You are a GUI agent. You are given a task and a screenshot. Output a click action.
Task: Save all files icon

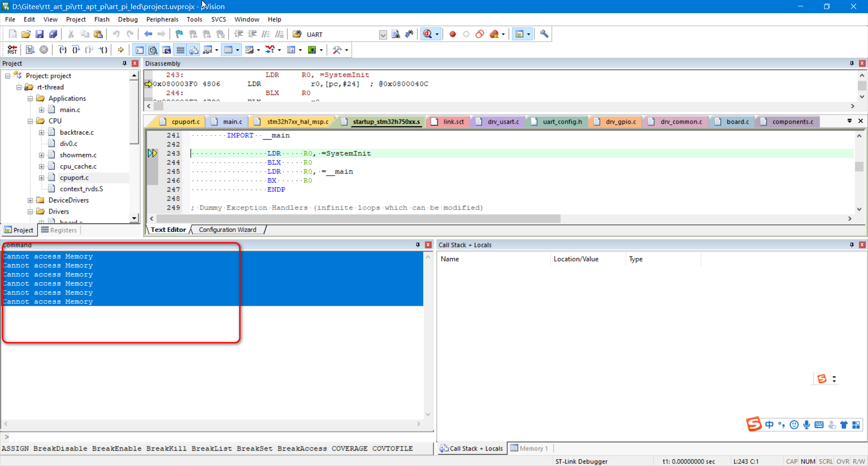pyautogui.click(x=53, y=34)
